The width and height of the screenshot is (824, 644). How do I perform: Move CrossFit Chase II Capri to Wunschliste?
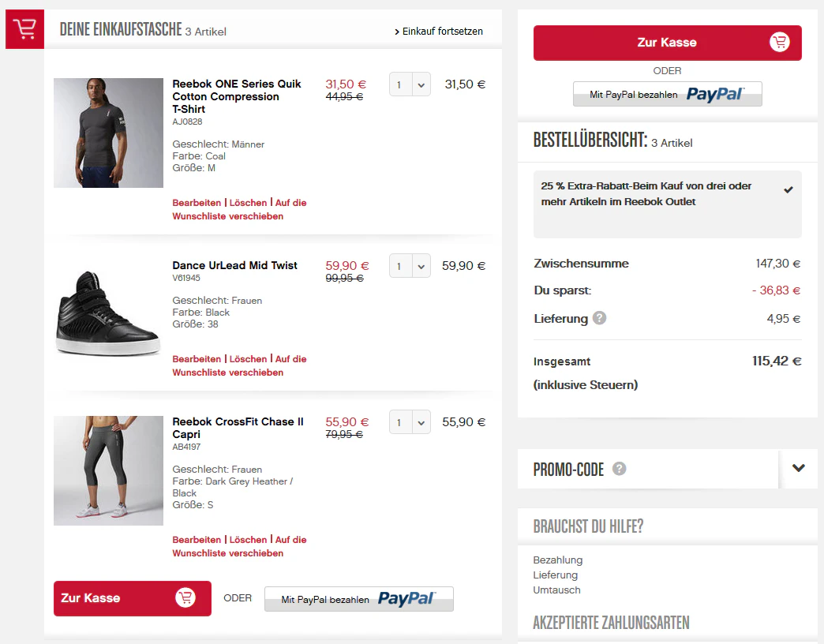point(239,546)
